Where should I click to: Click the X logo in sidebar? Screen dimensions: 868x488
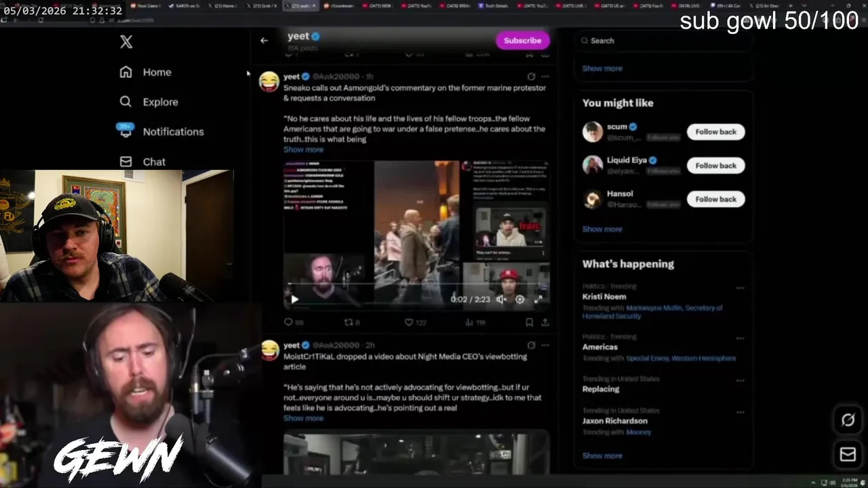click(x=126, y=42)
